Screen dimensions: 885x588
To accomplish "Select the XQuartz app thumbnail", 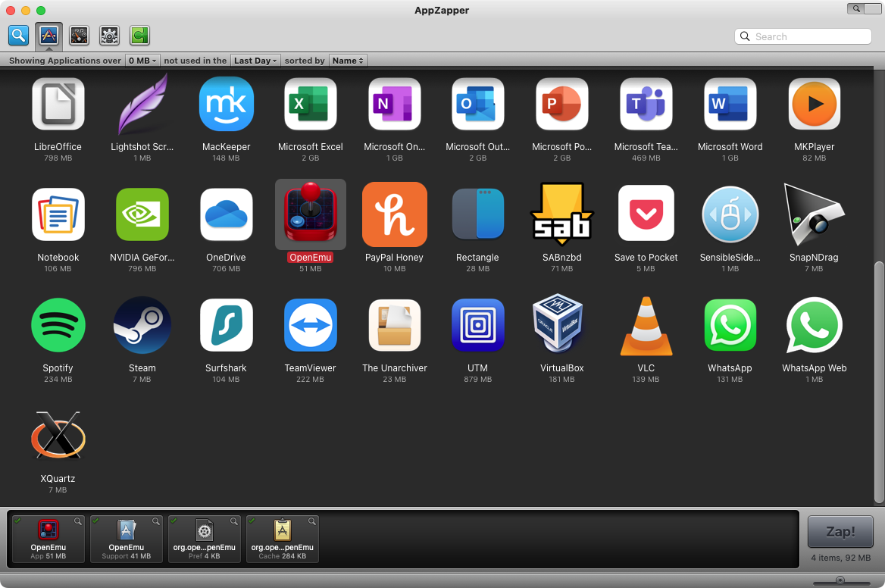I will (58, 436).
